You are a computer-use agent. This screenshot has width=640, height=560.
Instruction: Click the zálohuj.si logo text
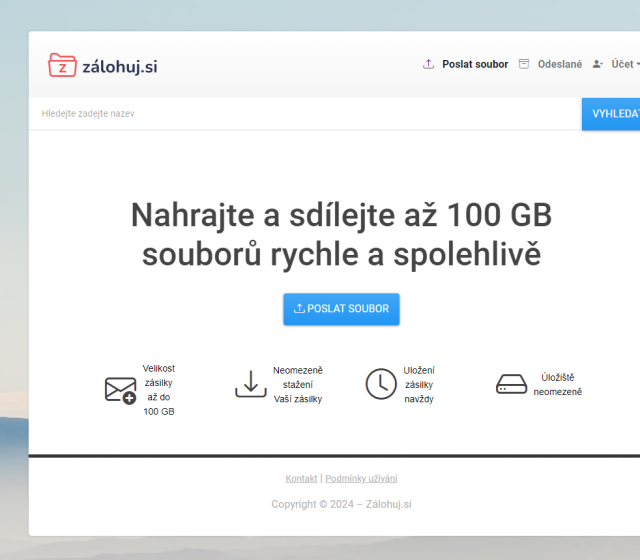119,66
